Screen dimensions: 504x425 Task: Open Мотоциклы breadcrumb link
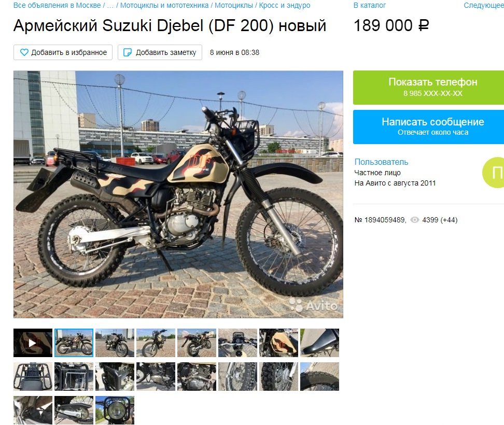point(234,5)
